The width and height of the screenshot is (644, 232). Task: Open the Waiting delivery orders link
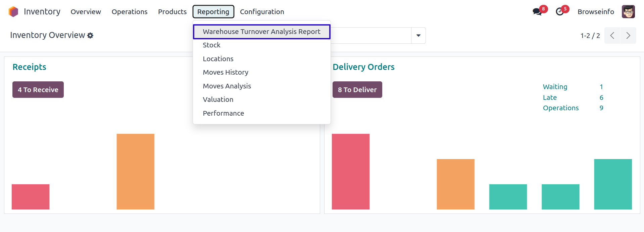[555, 87]
